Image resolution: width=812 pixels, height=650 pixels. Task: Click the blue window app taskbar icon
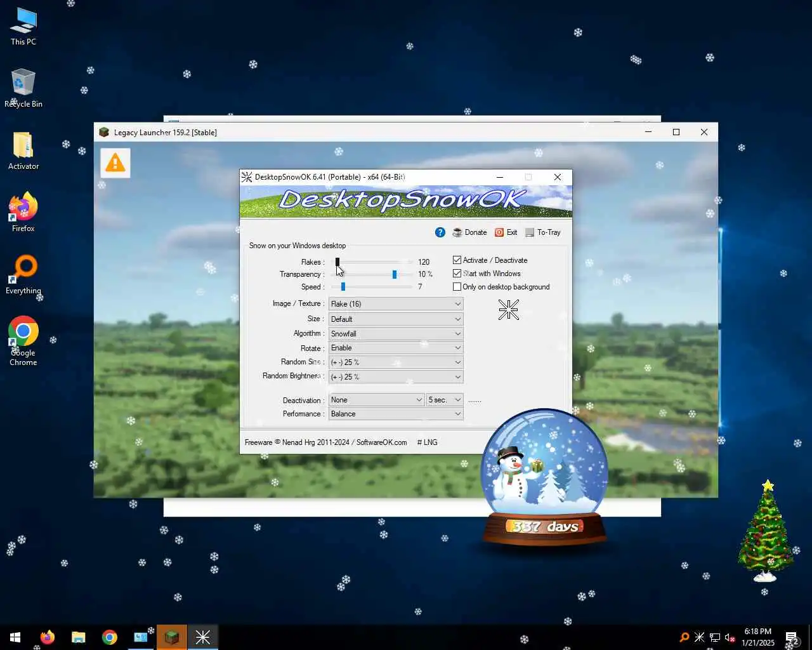(x=141, y=637)
